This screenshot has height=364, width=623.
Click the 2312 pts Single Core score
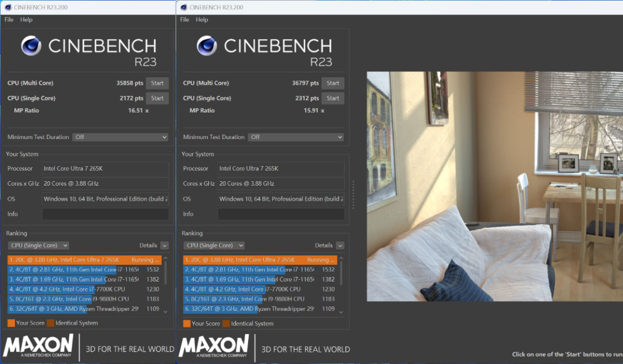[307, 98]
